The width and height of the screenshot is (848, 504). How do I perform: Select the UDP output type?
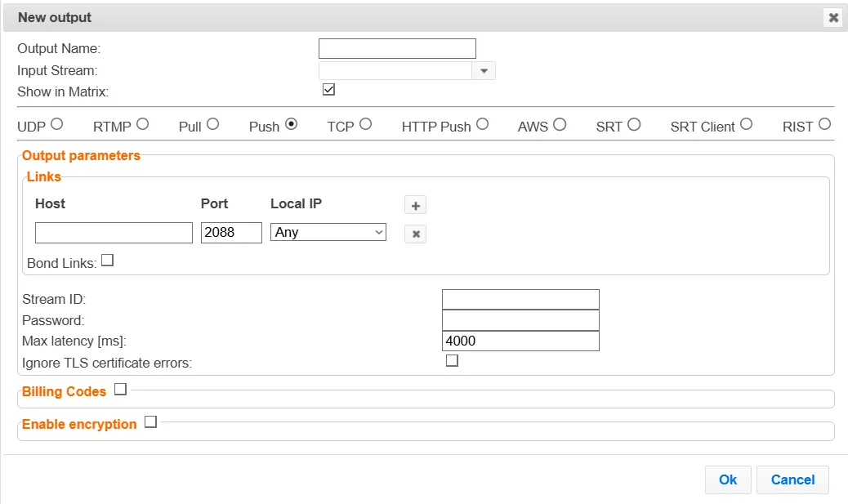(57, 124)
